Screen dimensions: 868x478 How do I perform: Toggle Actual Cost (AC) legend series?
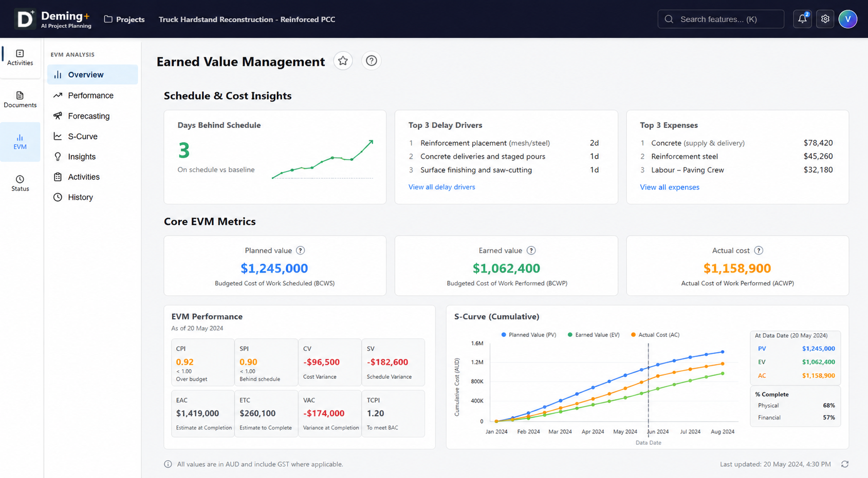[655, 335]
